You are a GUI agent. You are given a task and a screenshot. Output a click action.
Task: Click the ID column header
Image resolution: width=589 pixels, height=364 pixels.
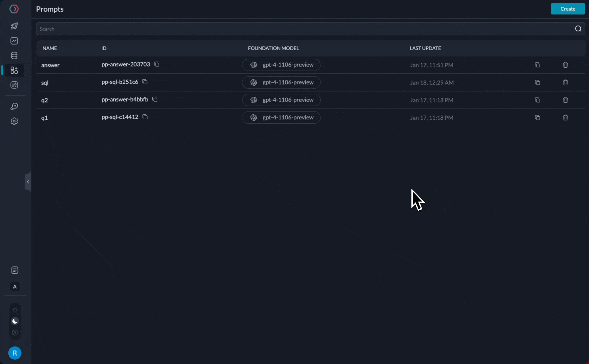click(x=104, y=48)
